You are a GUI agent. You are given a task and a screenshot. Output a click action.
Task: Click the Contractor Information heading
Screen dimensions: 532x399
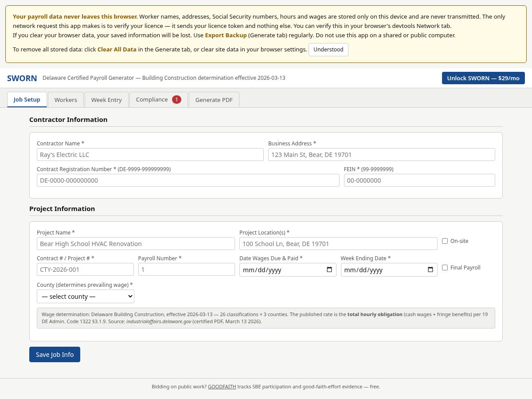pyautogui.click(x=68, y=119)
